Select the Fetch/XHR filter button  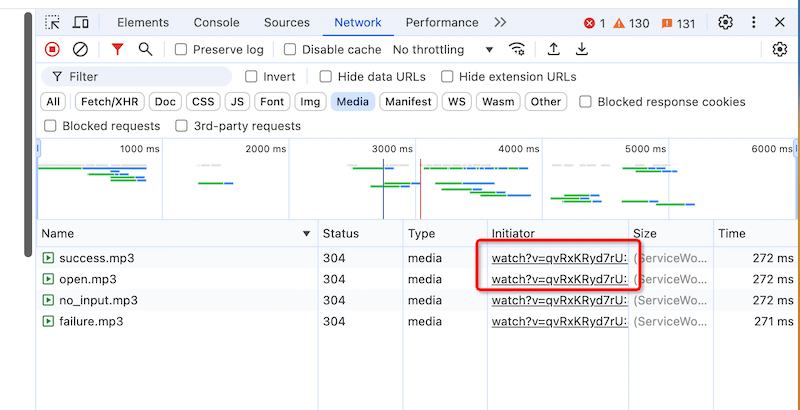pyautogui.click(x=109, y=101)
